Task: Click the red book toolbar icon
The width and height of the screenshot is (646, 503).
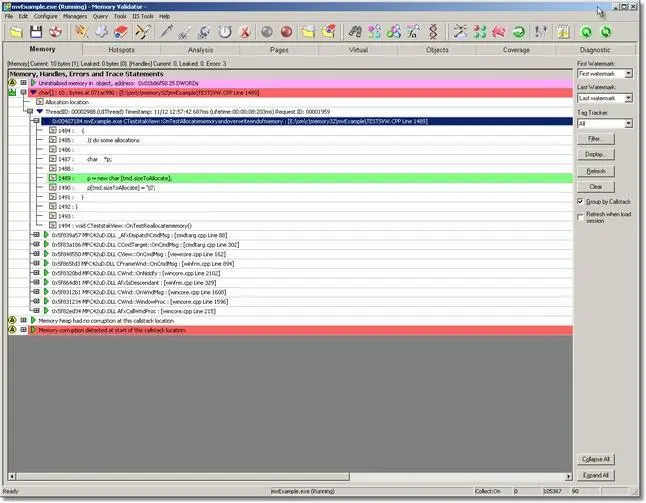Action: (121, 32)
